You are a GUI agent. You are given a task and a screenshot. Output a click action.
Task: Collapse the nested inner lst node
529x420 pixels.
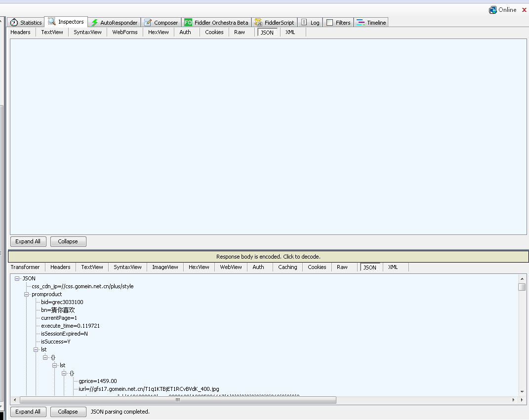[55, 365]
